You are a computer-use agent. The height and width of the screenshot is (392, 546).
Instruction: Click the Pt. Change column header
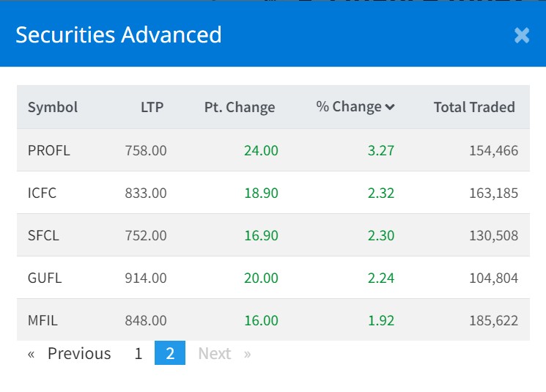coord(240,107)
